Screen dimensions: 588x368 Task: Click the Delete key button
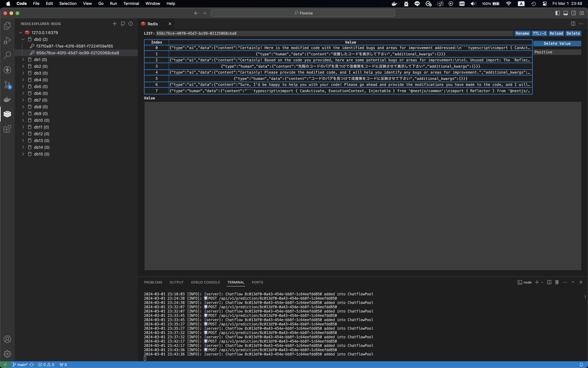(x=573, y=33)
